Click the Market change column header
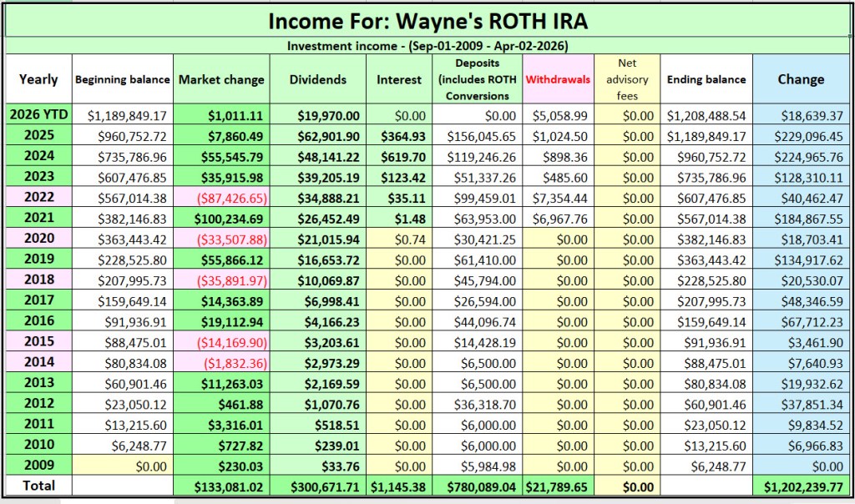The image size is (855, 504). pyautogui.click(x=221, y=80)
